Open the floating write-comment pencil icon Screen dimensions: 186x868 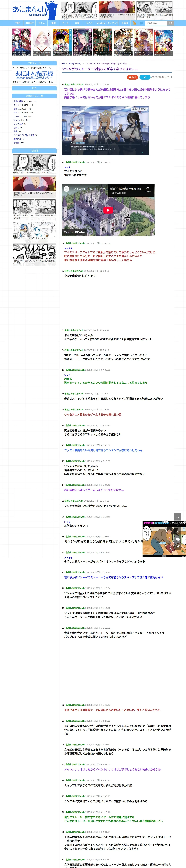(x=178, y=547)
